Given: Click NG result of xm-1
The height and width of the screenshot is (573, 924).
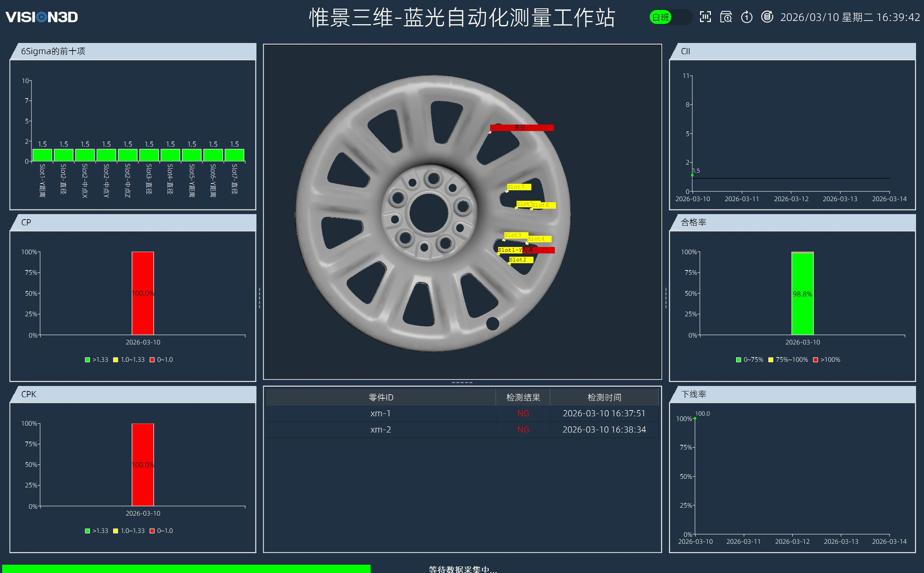Looking at the screenshot, I should tap(523, 413).
